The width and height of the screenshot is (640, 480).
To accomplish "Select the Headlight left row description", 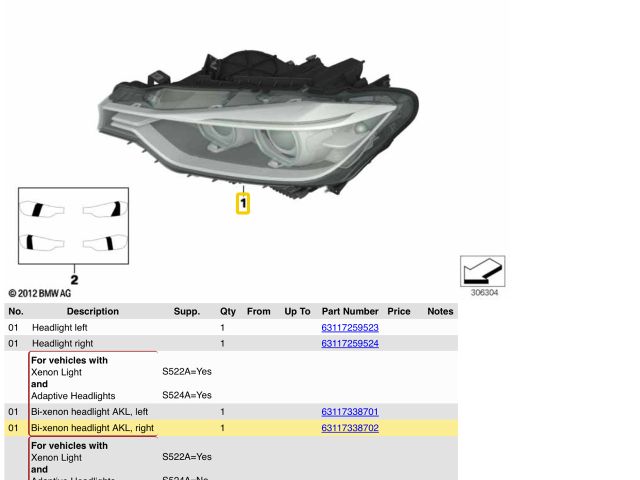I will pos(60,328).
